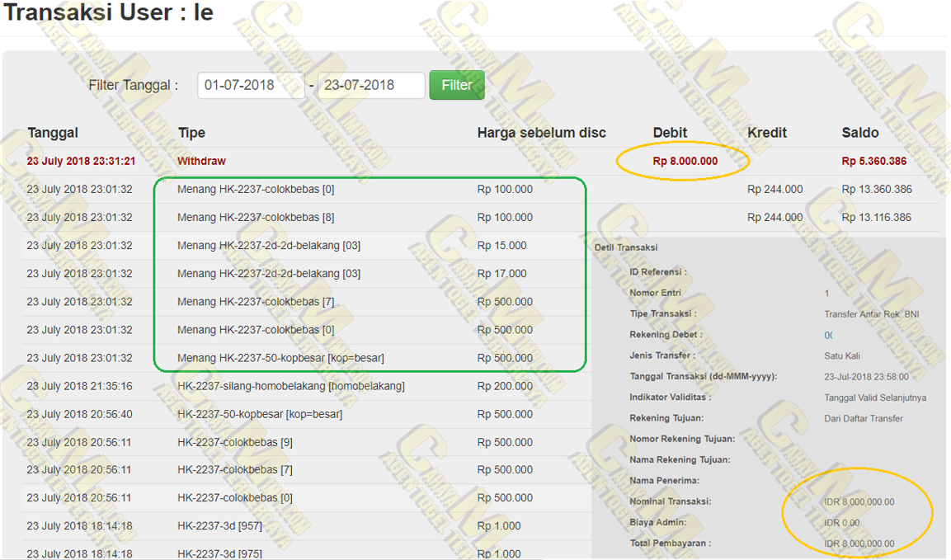Click the Tipe column header
This screenshot has height=560, width=951.
coord(191,133)
